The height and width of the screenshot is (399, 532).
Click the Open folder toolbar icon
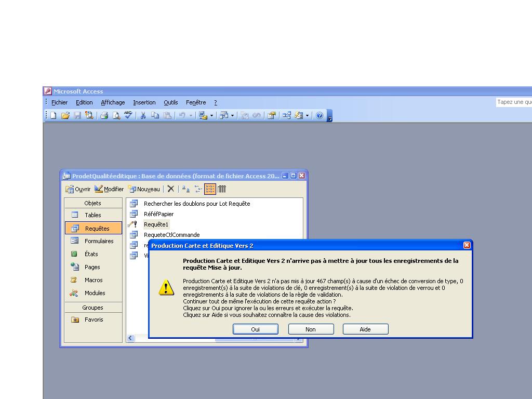[65, 115]
